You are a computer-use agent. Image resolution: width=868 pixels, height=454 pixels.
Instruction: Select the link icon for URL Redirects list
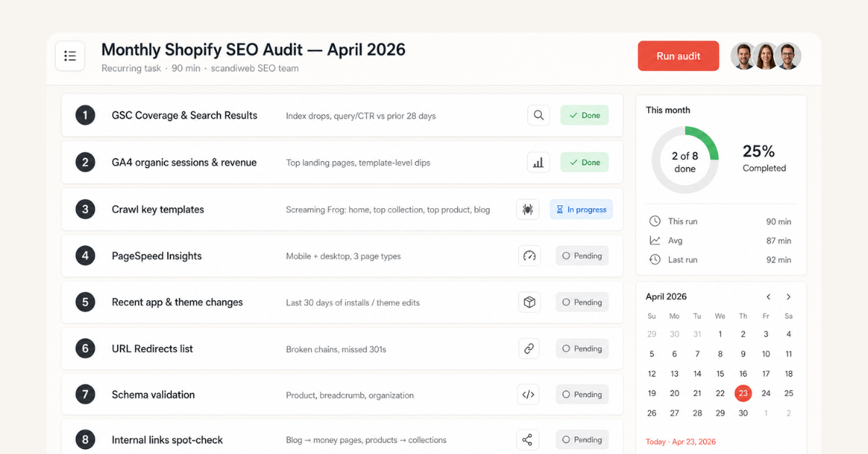tap(529, 348)
